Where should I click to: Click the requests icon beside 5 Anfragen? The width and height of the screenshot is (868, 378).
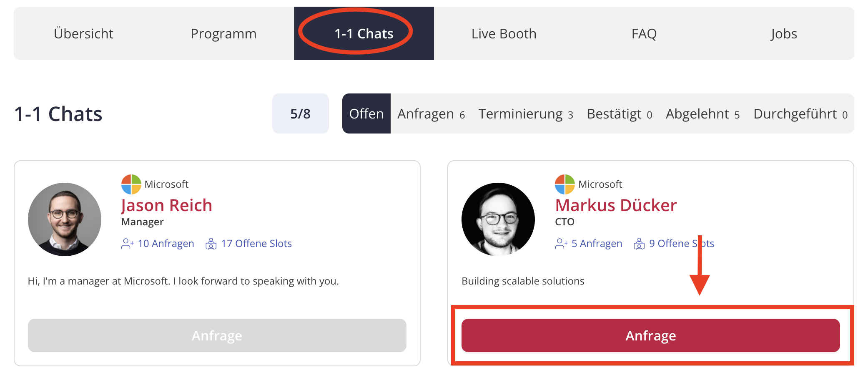tap(561, 244)
